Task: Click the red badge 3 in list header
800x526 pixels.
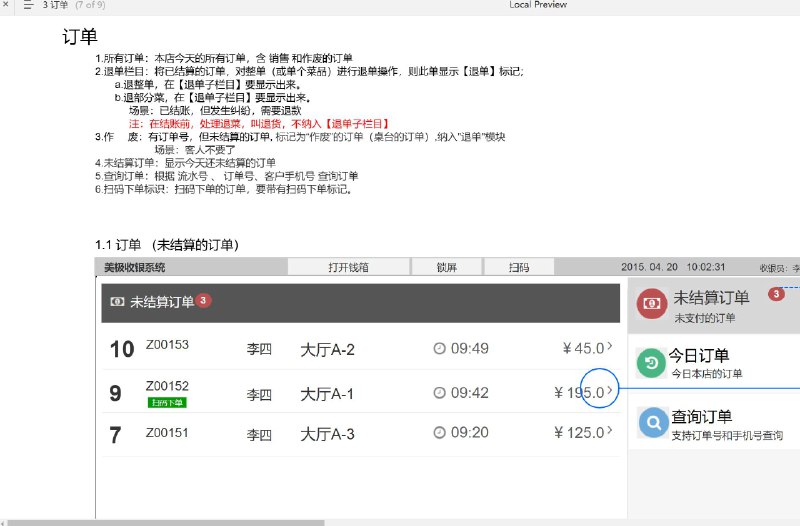Action: (203, 300)
